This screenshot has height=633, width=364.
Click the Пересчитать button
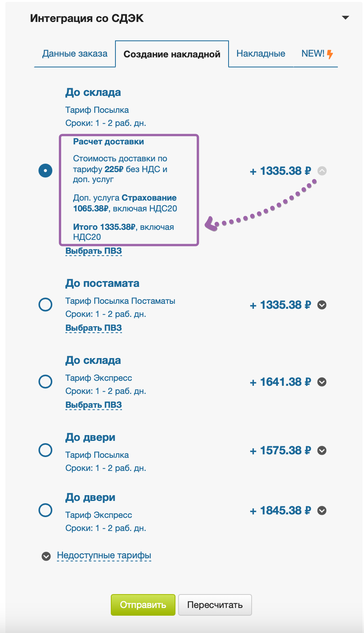pyautogui.click(x=215, y=605)
